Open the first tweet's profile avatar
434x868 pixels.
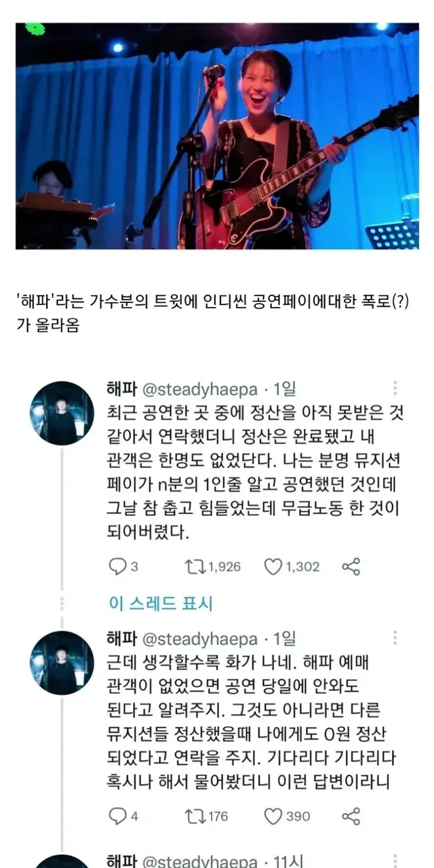point(62,413)
